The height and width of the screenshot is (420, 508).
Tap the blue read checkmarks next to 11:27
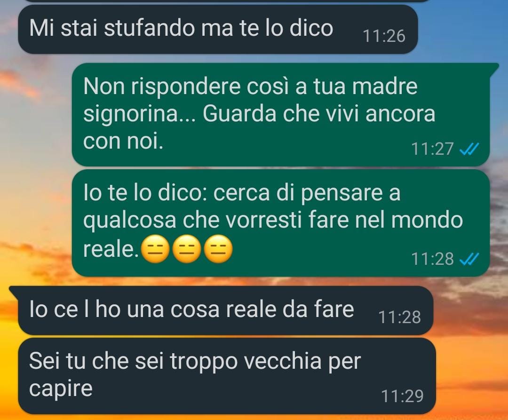pyautogui.click(x=469, y=149)
